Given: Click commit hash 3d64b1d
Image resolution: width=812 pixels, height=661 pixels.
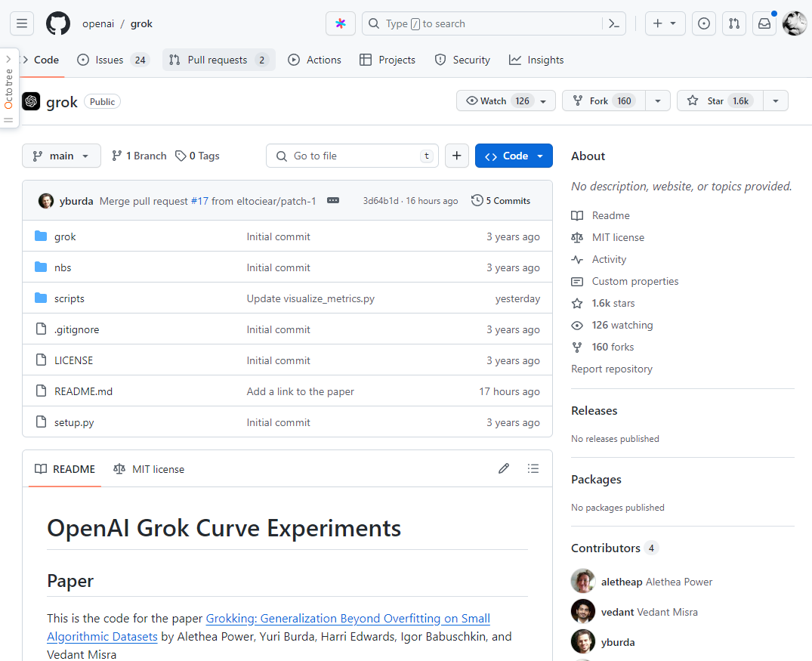Looking at the screenshot, I should point(381,200).
